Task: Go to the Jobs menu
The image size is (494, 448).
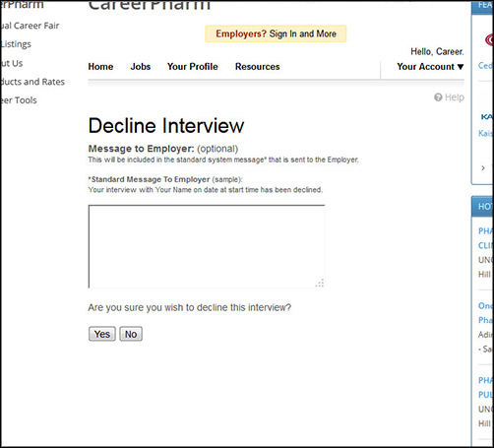Action: (x=141, y=67)
